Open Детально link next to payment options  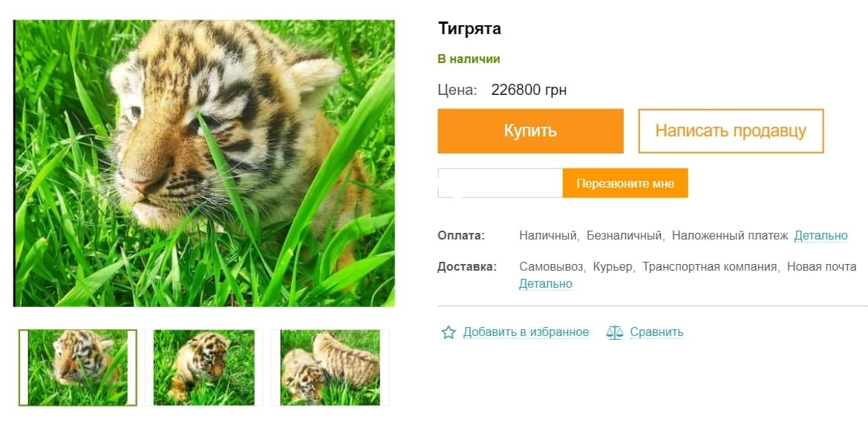click(x=820, y=236)
